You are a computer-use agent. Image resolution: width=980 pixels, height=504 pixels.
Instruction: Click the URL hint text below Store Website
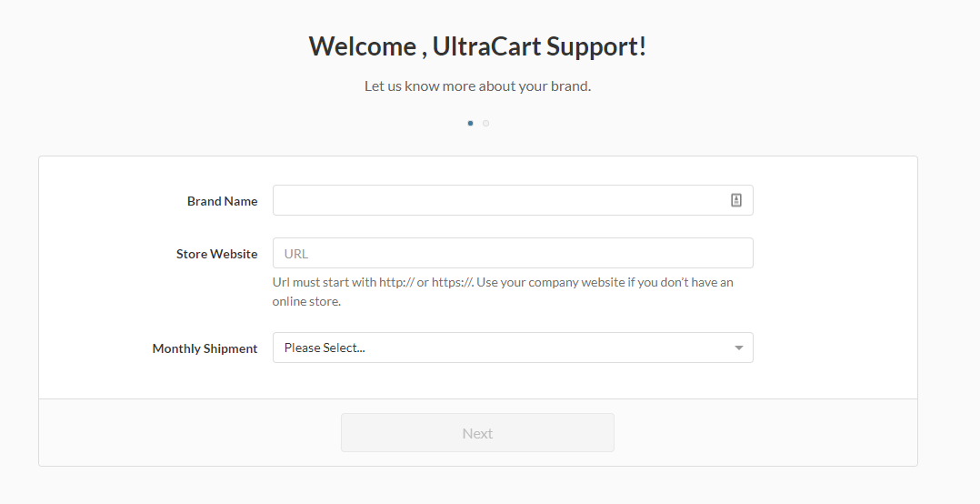click(503, 291)
